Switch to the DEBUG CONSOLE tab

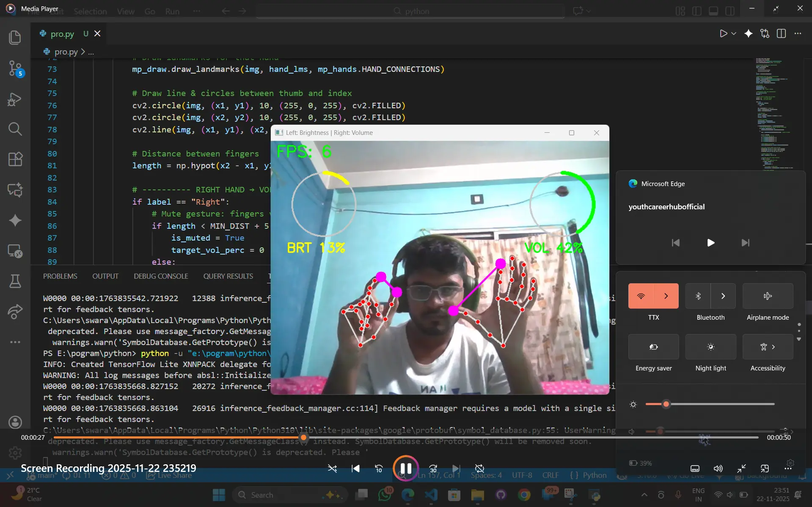(161, 276)
